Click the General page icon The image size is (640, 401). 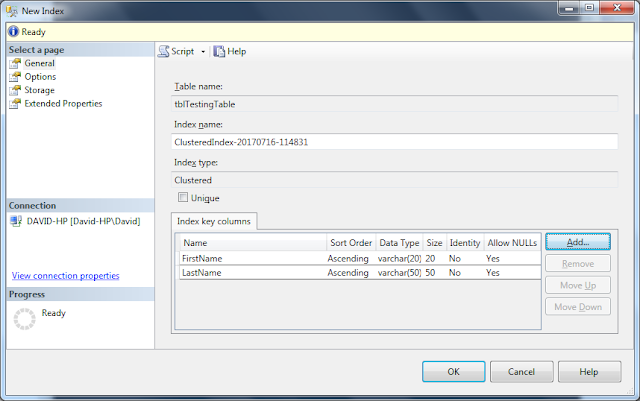coord(15,63)
